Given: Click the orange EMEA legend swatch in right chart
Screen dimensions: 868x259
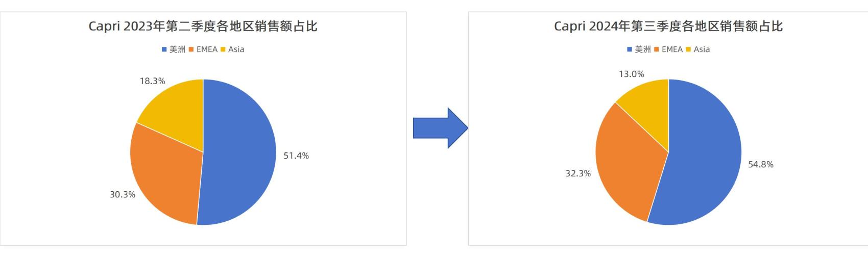Looking at the screenshot, I should click(x=657, y=49).
